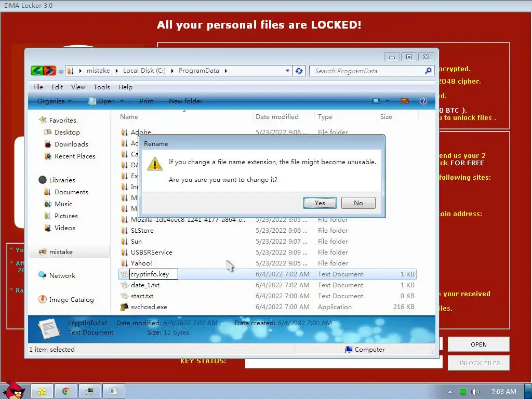Select Libraries in navigation pane
The width and height of the screenshot is (532, 399).
click(62, 180)
